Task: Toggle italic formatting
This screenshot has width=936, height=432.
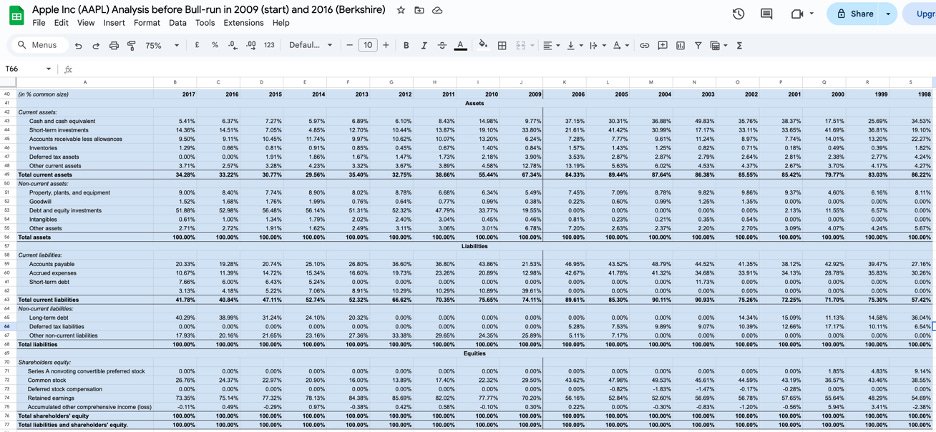Action: (424, 45)
